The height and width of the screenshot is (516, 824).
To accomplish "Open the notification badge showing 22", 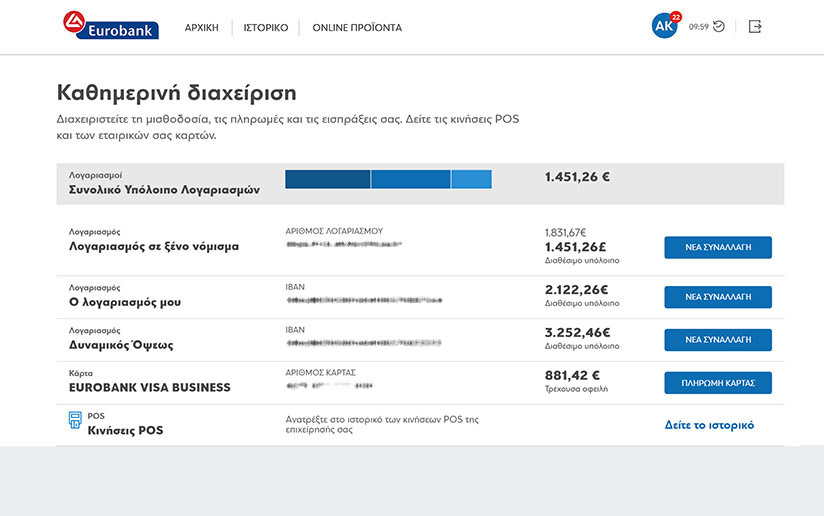I will [x=676, y=17].
